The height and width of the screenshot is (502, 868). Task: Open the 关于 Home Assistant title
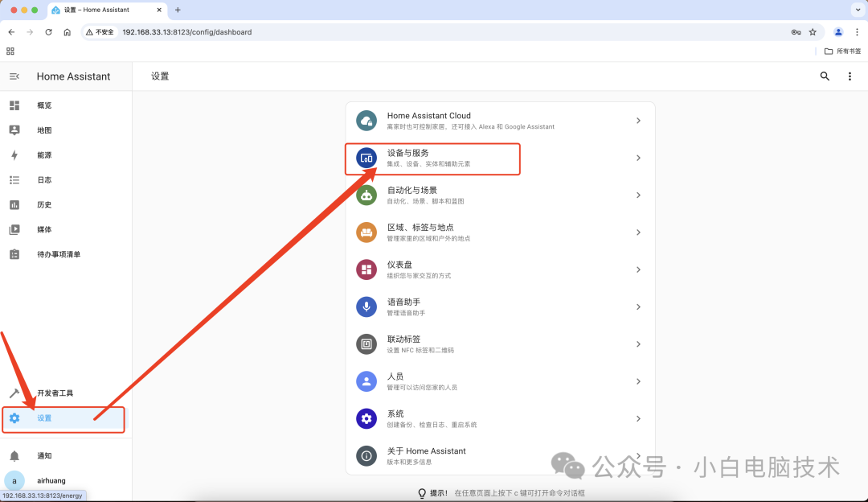coord(426,451)
